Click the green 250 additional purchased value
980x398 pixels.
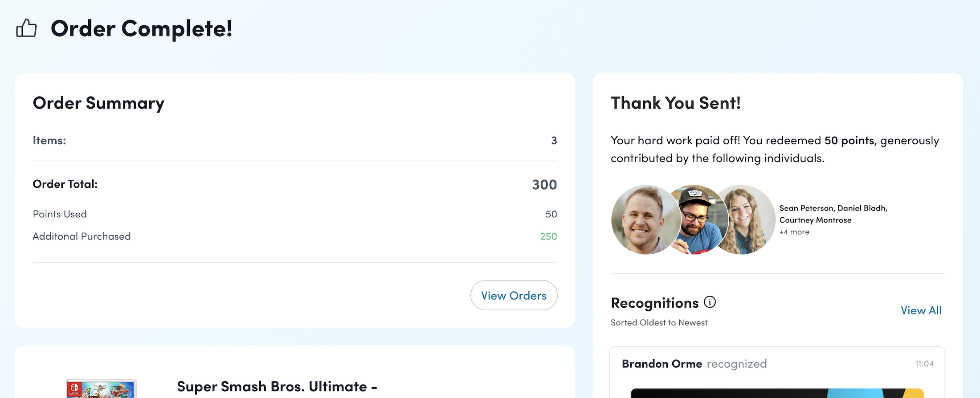click(x=548, y=236)
